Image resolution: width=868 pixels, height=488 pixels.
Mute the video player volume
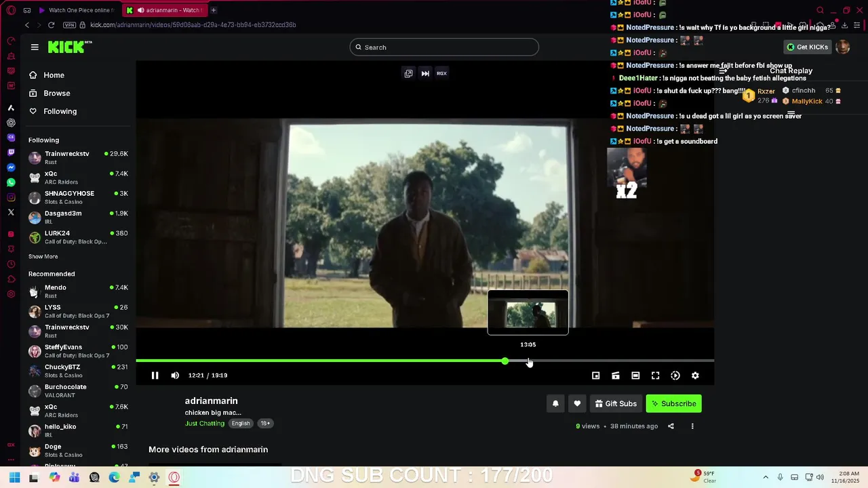click(x=175, y=375)
